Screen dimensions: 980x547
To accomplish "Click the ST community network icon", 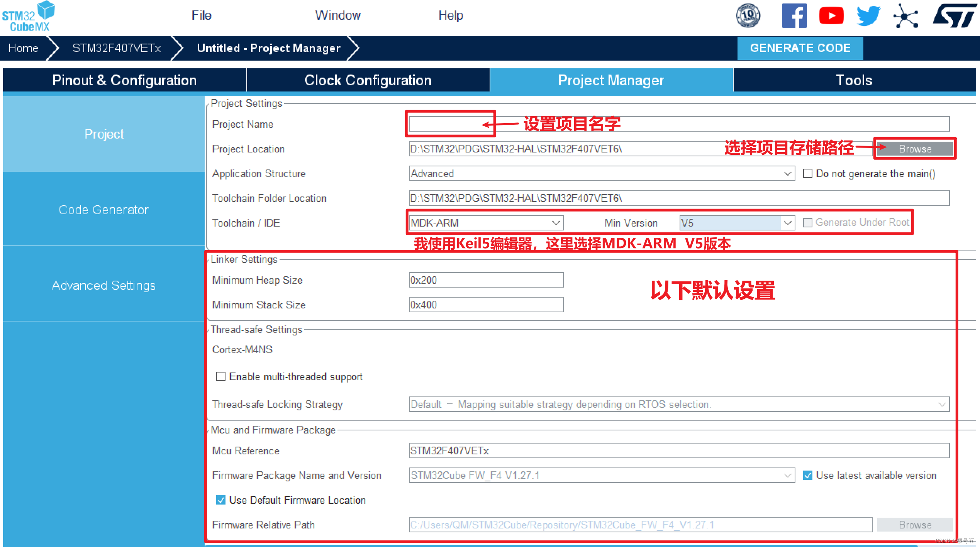I will coord(905,16).
